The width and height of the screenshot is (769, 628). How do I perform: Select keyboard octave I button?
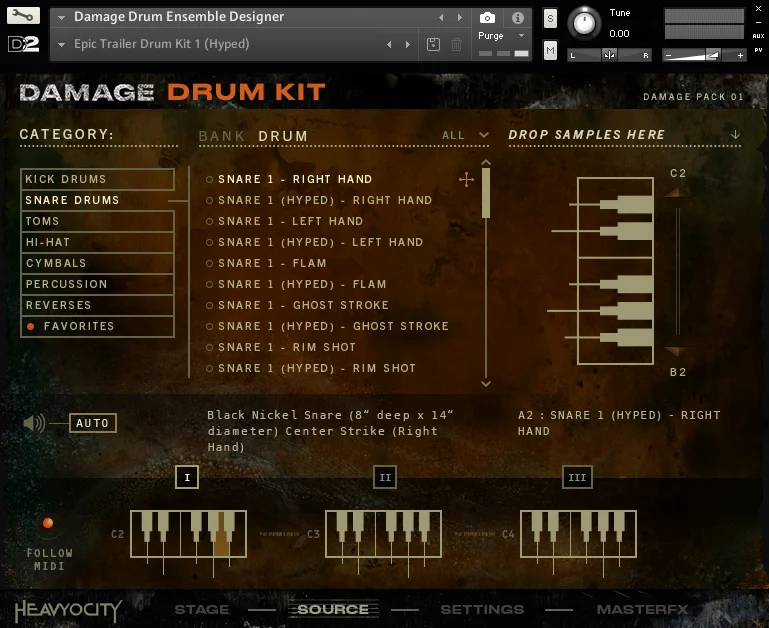(x=187, y=477)
